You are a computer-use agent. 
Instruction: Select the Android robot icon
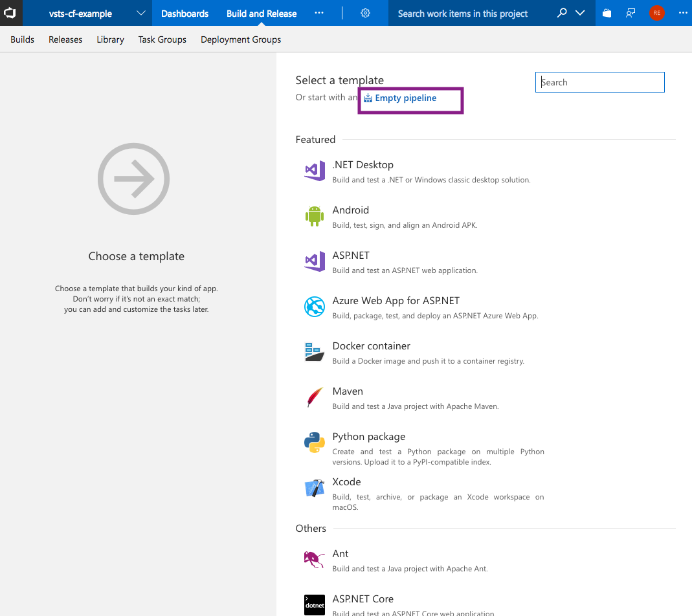click(315, 216)
